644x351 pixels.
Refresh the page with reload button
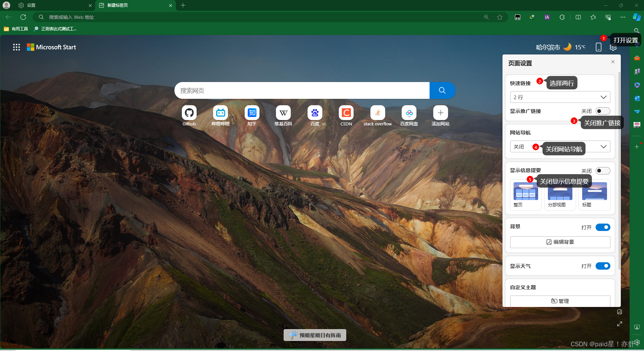[23, 17]
